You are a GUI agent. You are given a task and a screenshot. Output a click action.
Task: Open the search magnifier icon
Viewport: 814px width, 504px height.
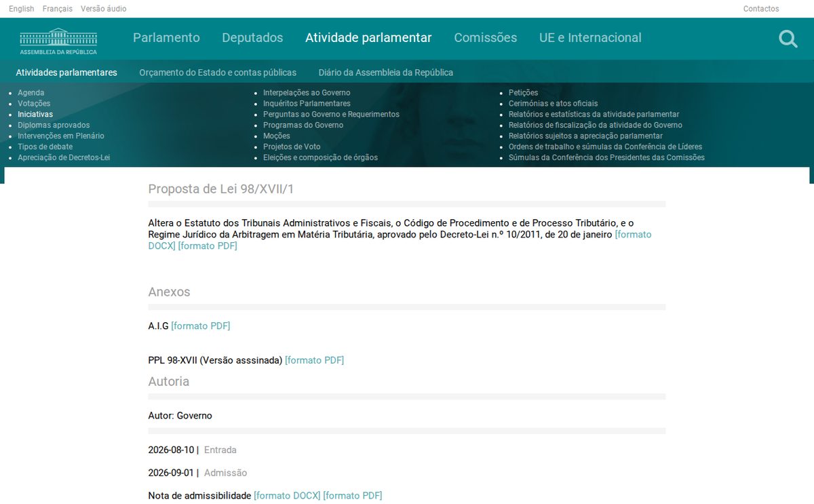[x=788, y=39]
